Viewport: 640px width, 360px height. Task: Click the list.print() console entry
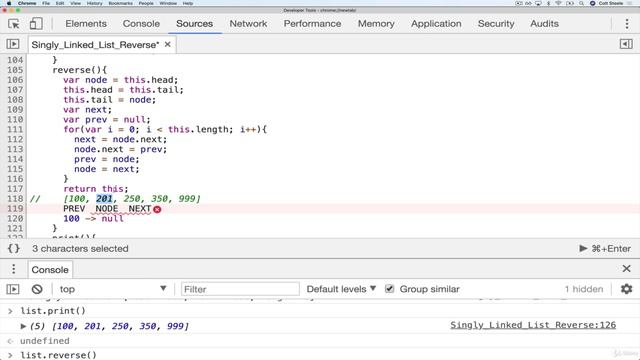coord(53,311)
